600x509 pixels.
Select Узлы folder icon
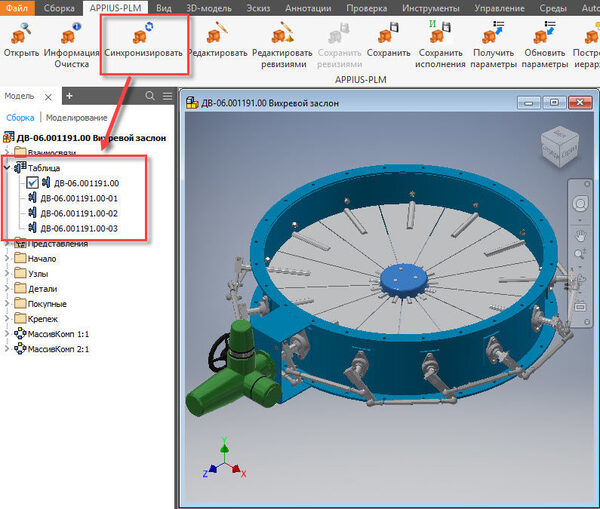[x=20, y=273]
